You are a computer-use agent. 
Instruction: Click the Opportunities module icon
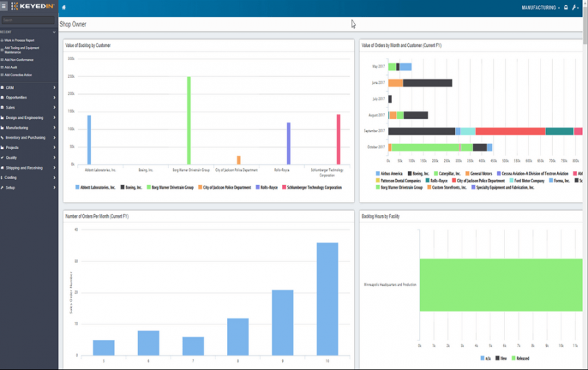pos(2,98)
